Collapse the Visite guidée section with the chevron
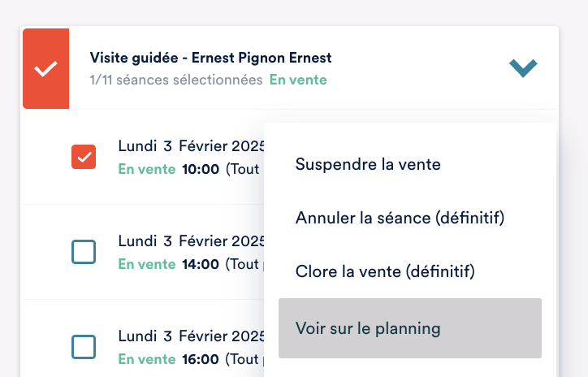This screenshot has width=588, height=377. (x=523, y=68)
